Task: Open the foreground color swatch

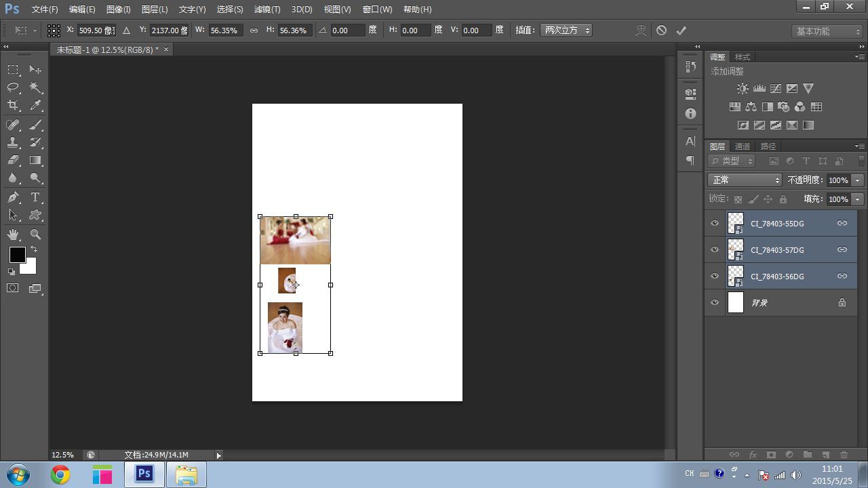Action: (x=17, y=255)
